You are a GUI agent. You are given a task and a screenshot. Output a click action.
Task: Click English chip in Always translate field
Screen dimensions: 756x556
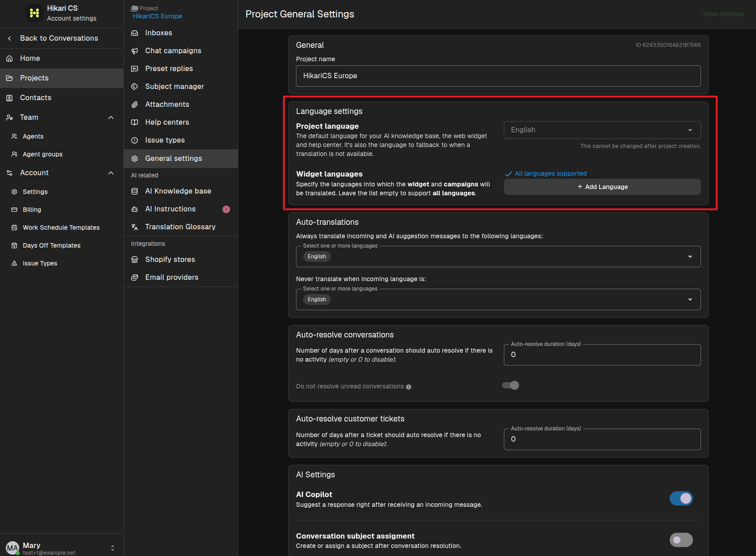pos(317,257)
